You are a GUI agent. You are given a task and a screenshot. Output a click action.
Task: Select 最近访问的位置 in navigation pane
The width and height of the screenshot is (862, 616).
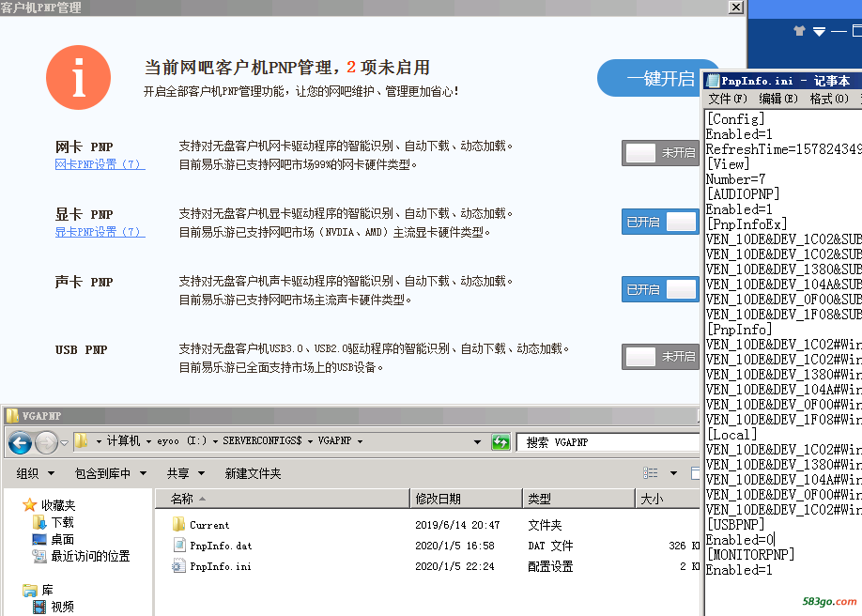[90, 556]
